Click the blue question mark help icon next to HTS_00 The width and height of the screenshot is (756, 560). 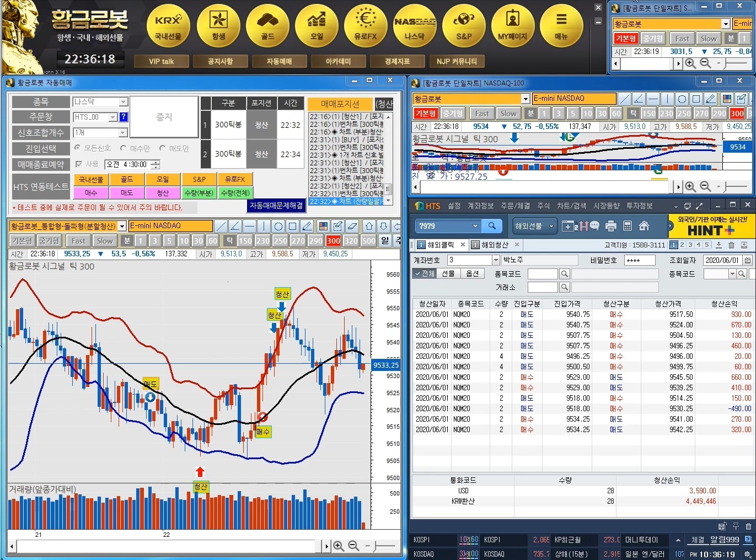pos(124,117)
